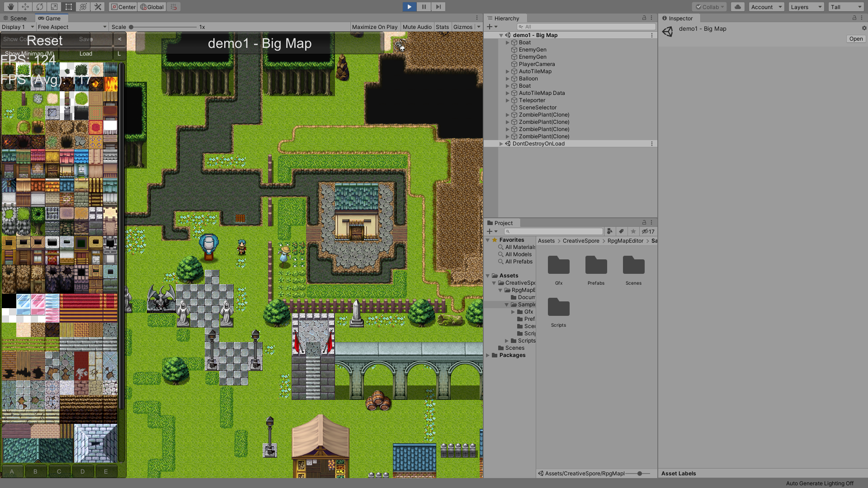The height and width of the screenshot is (488, 868).
Task: Open Project create plus dropdown
Action: (492, 231)
